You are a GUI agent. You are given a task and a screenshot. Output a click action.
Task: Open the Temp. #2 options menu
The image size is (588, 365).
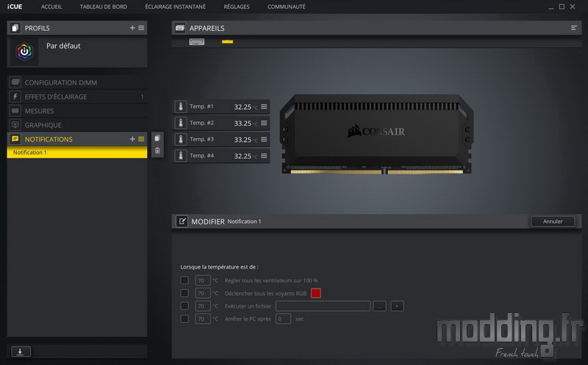pyautogui.click(x=264, y=123)
